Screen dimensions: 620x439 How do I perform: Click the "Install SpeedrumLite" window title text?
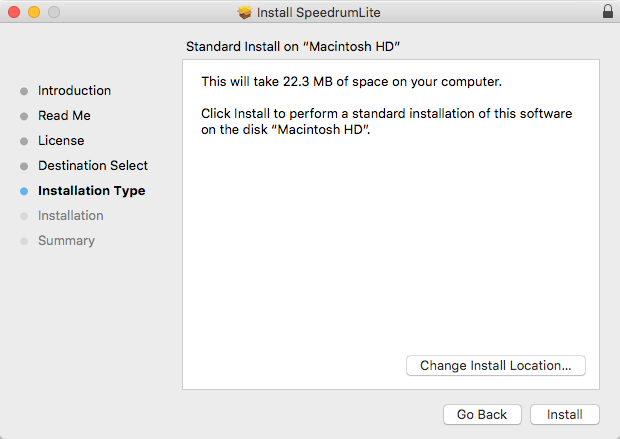320,13
